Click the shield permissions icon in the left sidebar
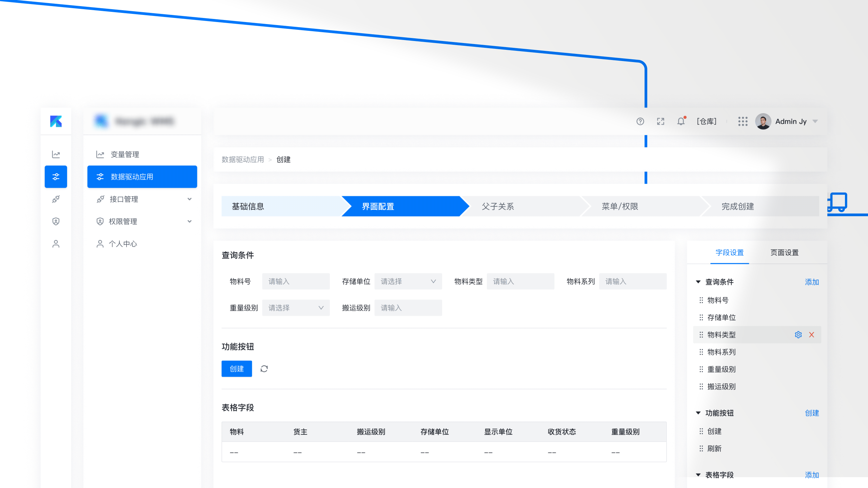 (x=56, y=221)
